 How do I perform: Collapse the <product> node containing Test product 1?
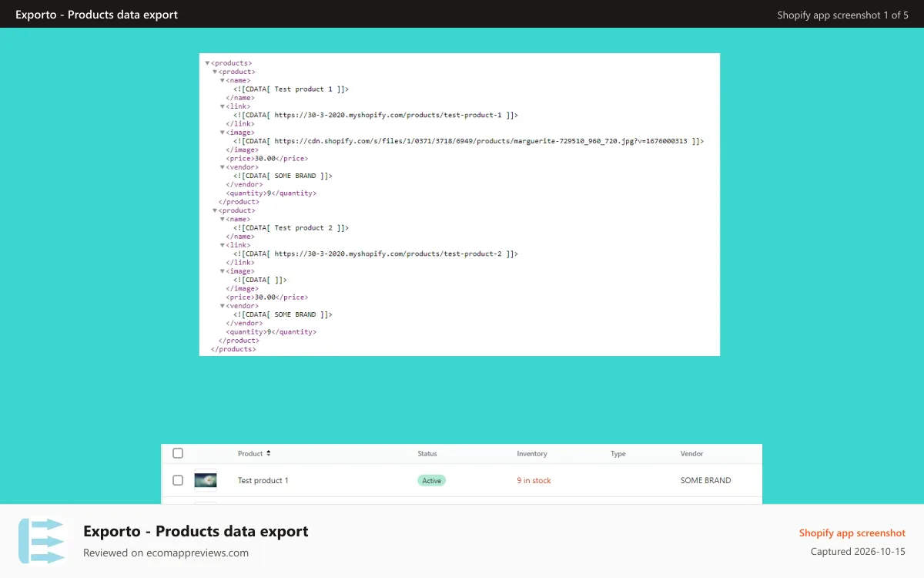coord(215,72)
